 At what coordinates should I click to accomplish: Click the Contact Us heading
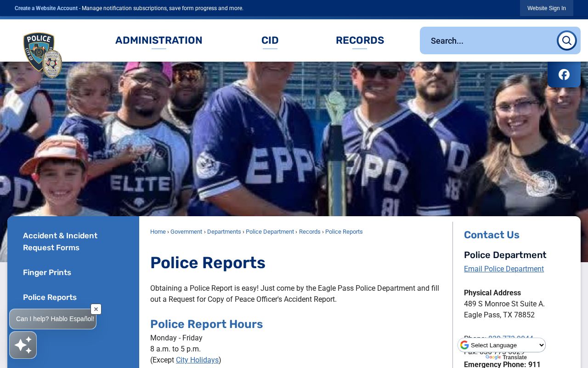(x=492, y=235)
